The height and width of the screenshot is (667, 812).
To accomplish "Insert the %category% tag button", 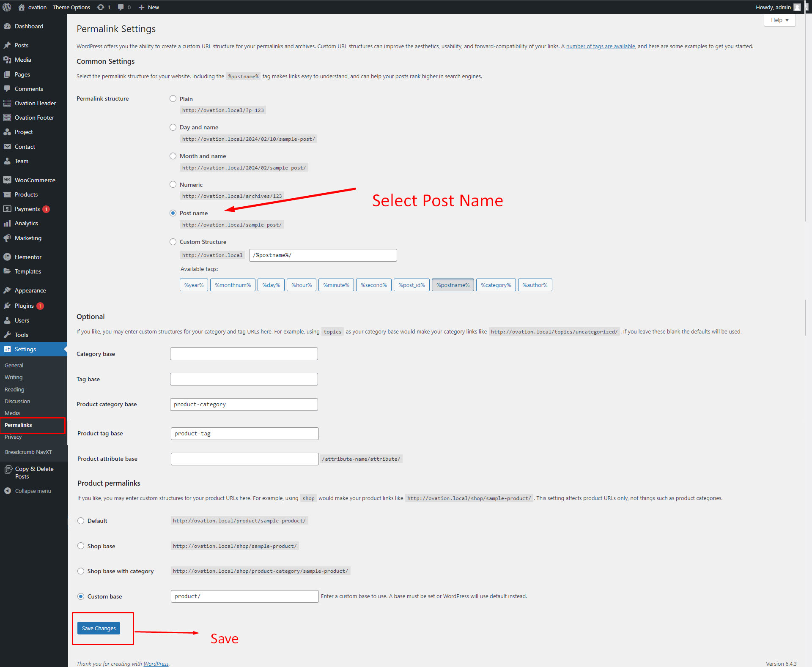I will click(x=496, y=285).
